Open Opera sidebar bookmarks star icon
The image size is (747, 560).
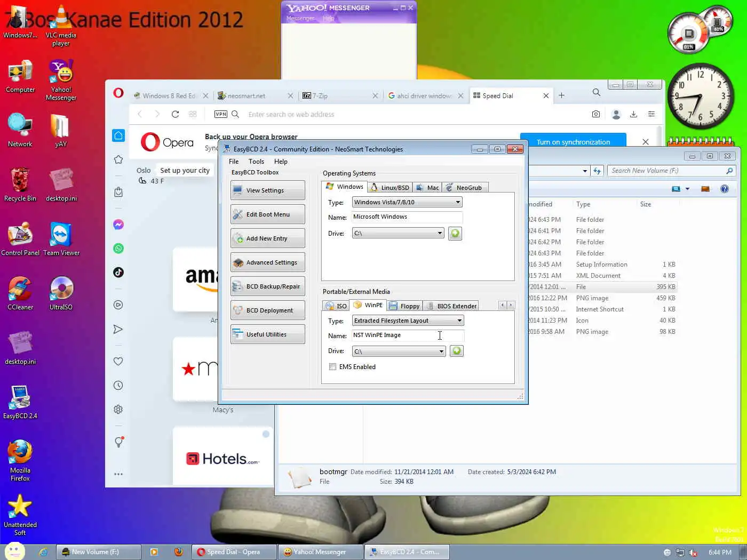118,159
